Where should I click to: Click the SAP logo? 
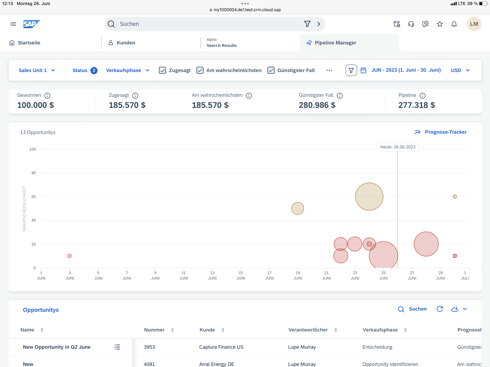point(31,24)
